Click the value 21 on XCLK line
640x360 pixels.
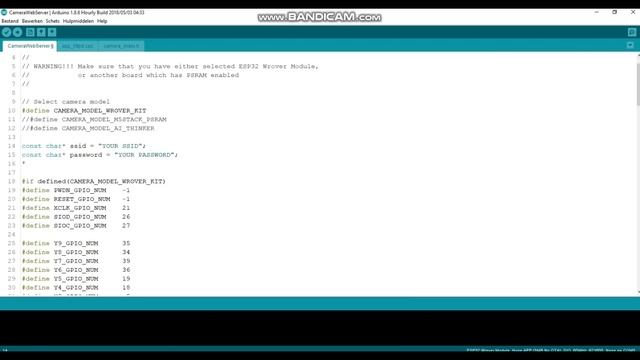click(x=126, y=208)
